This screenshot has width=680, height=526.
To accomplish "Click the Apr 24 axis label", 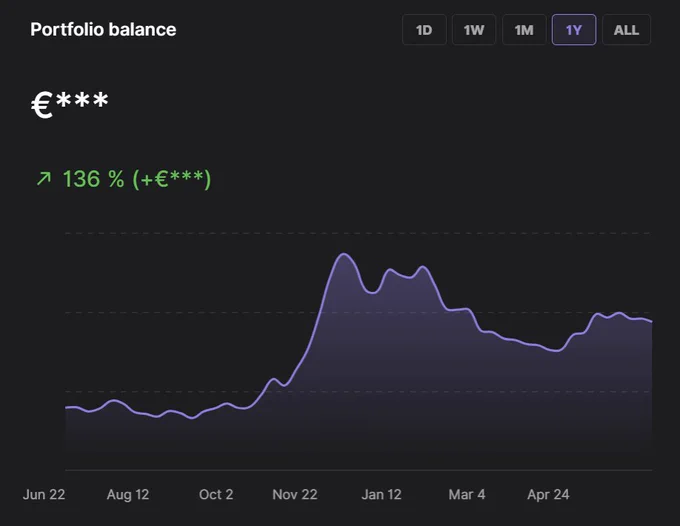I will click(x=548, y=494).
